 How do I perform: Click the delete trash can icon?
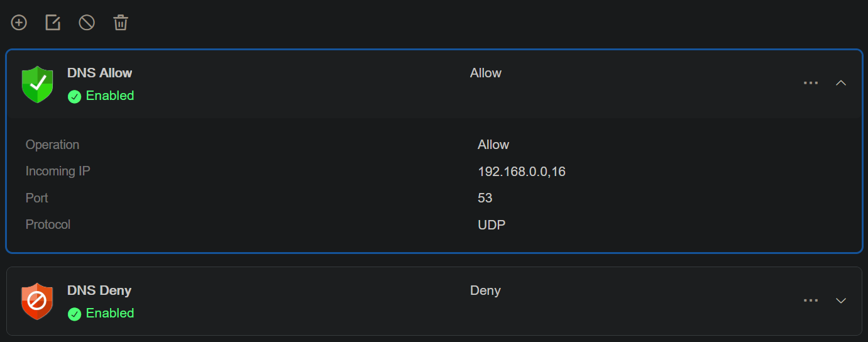(x=121, y=23)
